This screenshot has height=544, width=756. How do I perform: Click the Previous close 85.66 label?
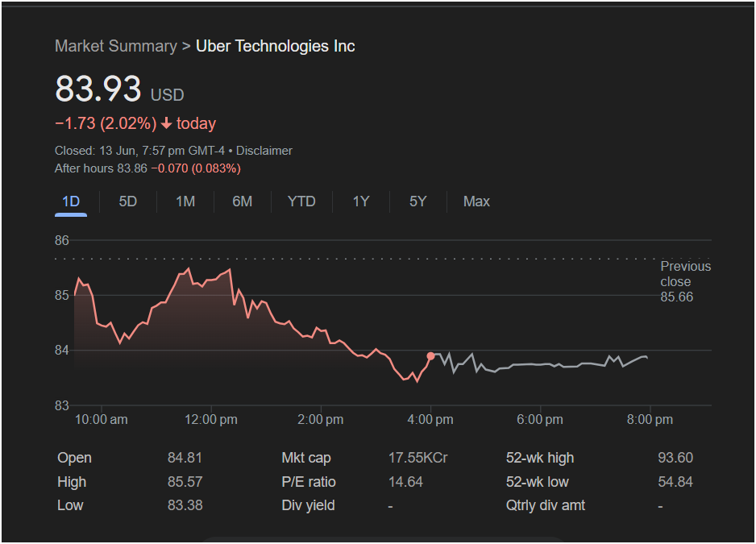pyautogui.click(x=685, y=281)
